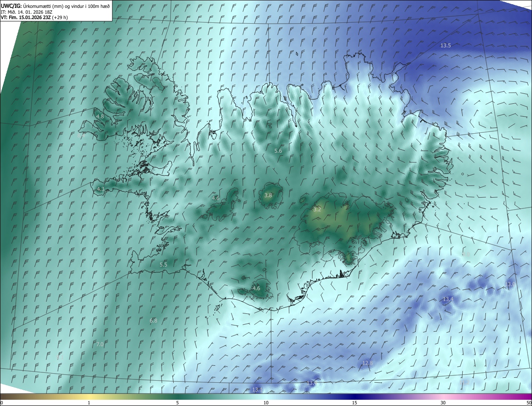Click the 10 tick on colour scale
This screenshot has width=532, height=406.
(266, 403)
